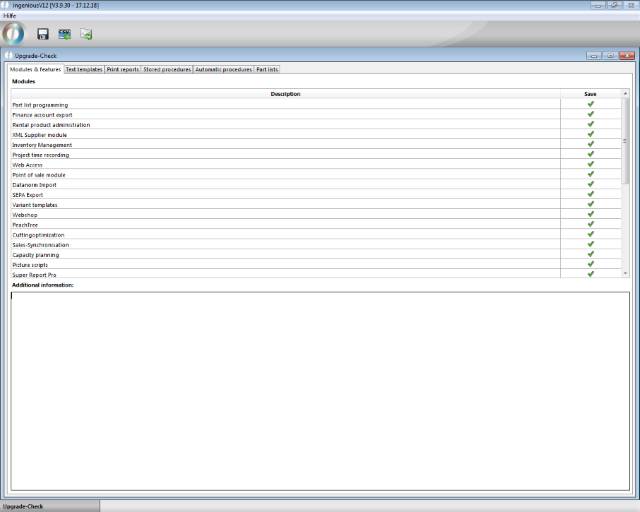Toggle save checkmark for Part list programming
The image size is (640, 512).
point(590,104)
